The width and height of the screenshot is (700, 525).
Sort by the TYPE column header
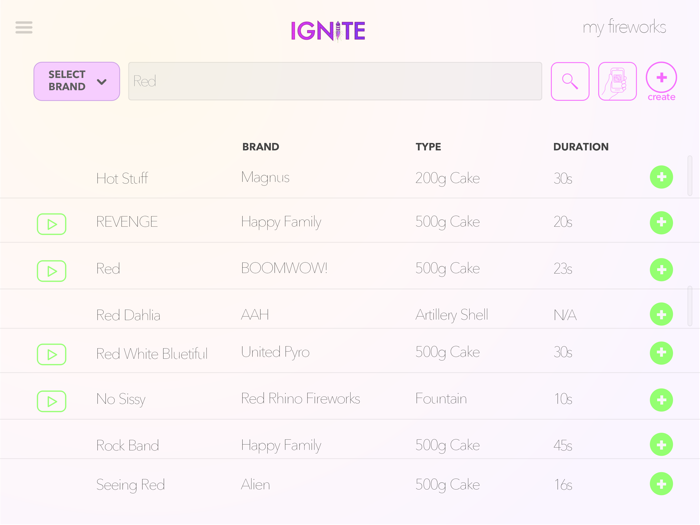coord(428,147)
